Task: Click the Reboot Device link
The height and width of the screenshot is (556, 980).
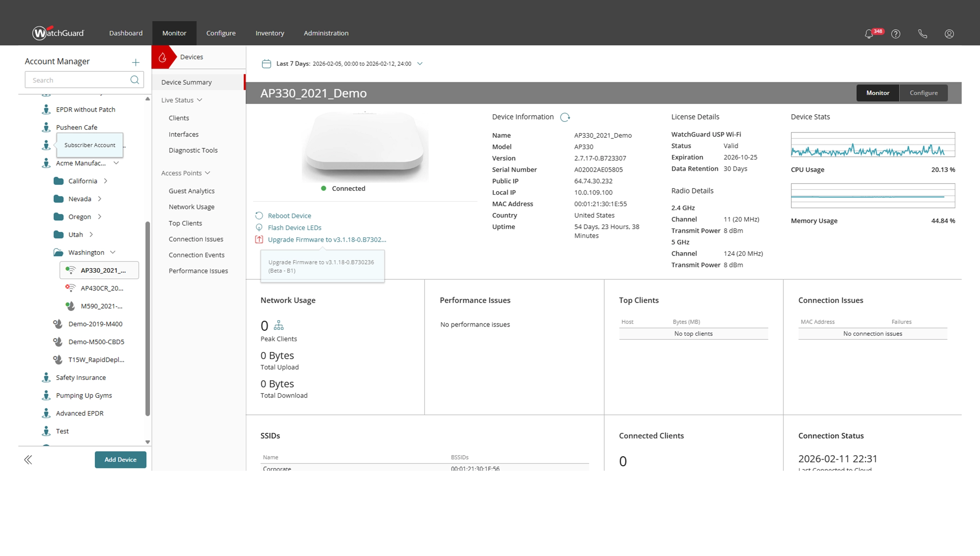Action: click(289, 215)
